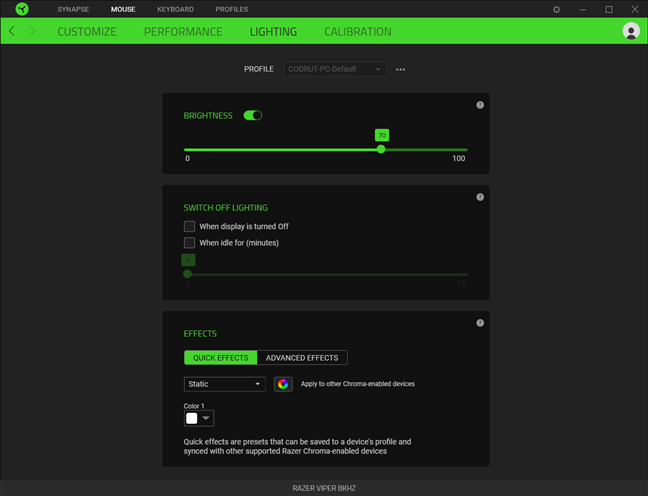Click the Effects heading
The width and height of the screenshot is (648, 496).
click(x=200, y=334)
